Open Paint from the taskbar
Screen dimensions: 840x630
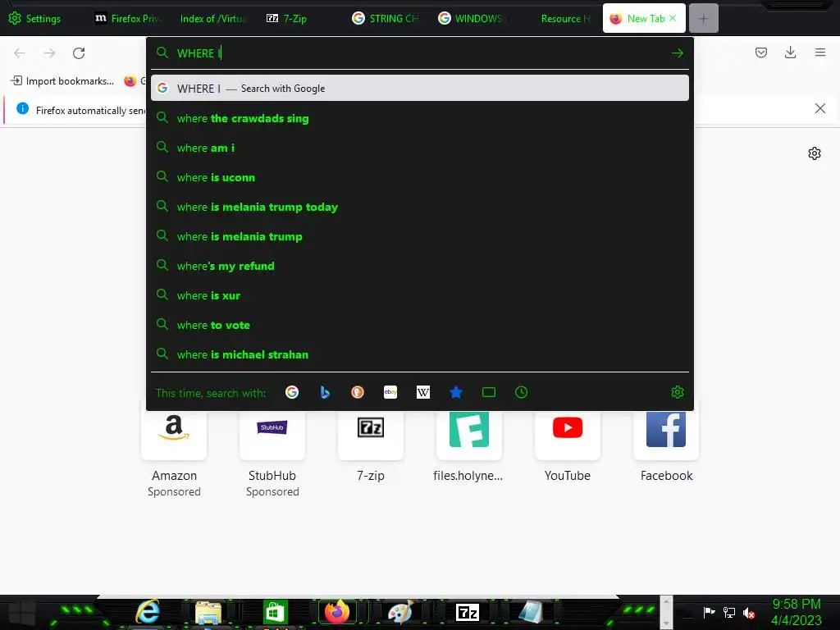pos(400,612)
